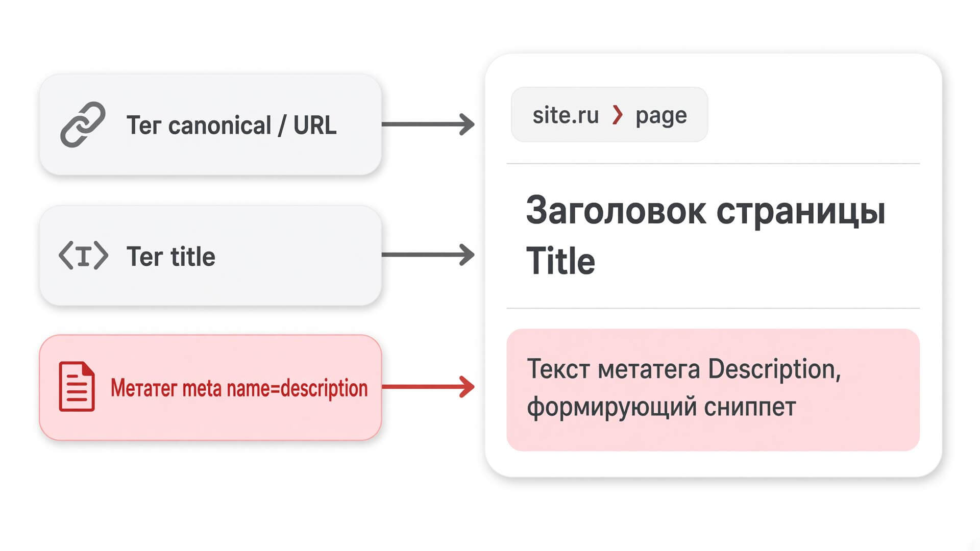Select the 'Тег title' card
Image resolution: width=980 pixels, height=551 pixels.
click(x=210, y=256)
